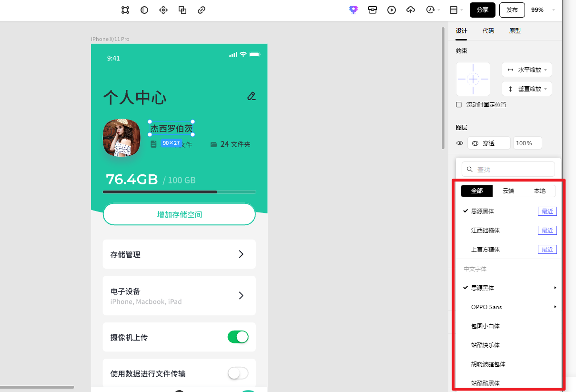Open the 99% zoom level dropdown arrow

[x=554, y=10]
